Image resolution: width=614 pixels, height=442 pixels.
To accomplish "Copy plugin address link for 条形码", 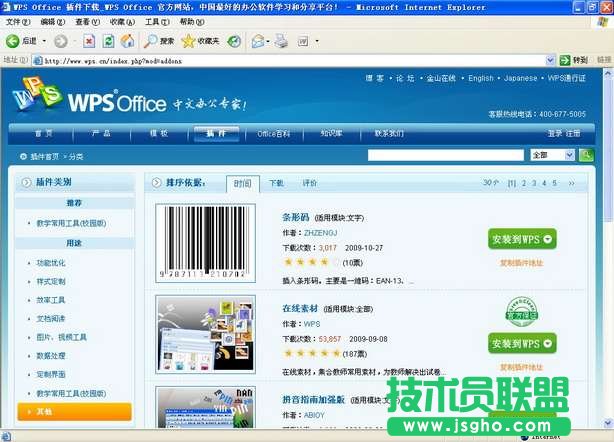I will pyautogui.click(x=522, y=263).
